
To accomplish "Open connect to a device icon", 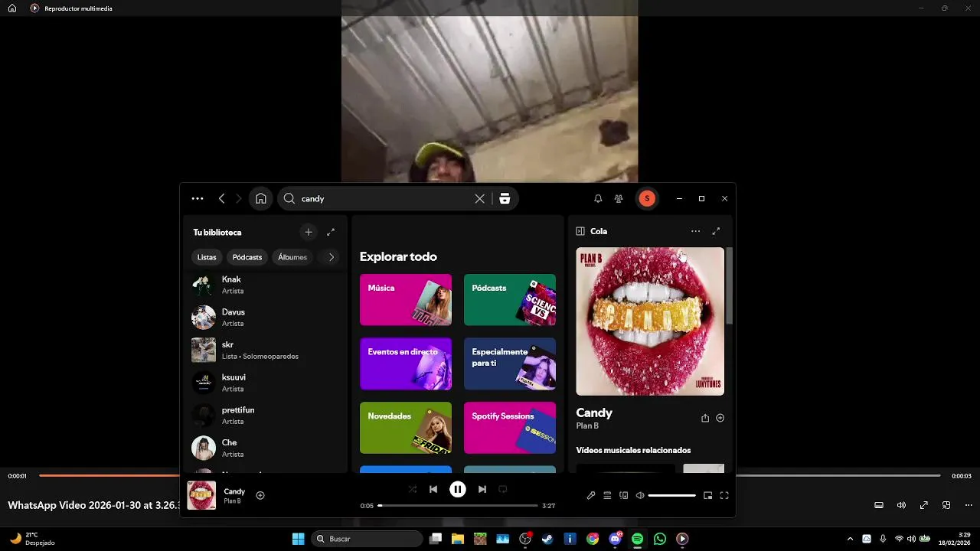I will point(624,495).
